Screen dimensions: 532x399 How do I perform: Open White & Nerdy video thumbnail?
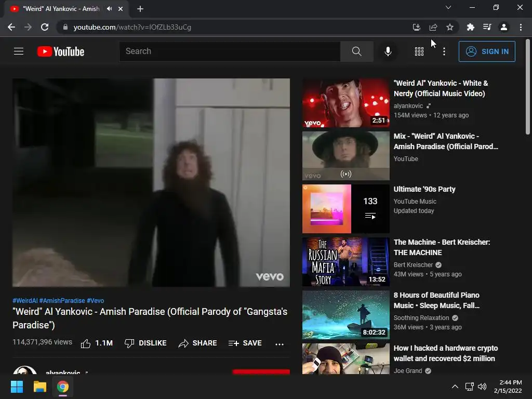pyautogui.click(x=345, y=103)
